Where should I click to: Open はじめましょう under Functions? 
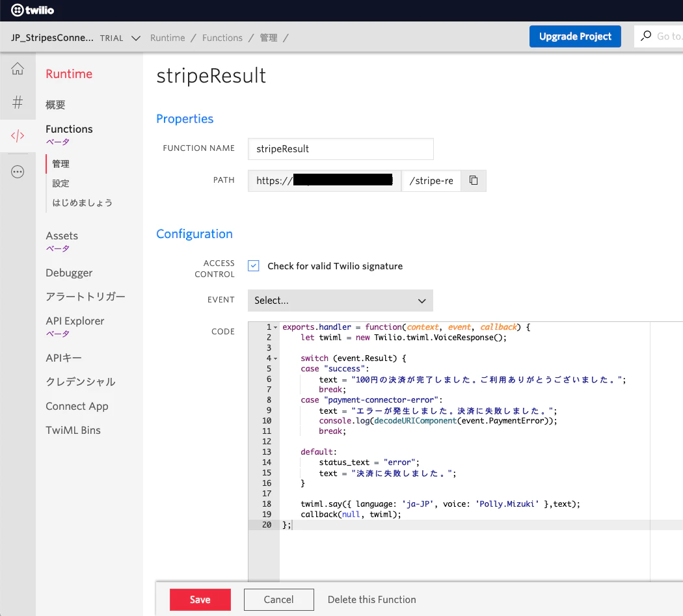(83, 202)
